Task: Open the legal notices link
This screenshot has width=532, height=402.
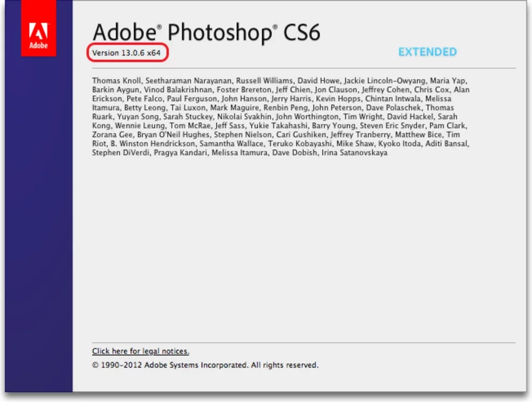Action: 140,351
